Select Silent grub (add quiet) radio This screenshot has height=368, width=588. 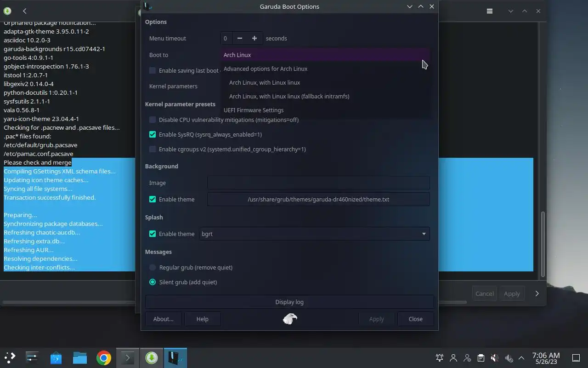click(153, 282)
